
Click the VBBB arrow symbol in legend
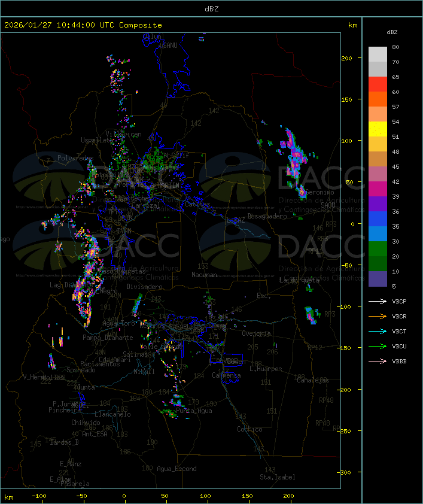click(x=378, y=361)
